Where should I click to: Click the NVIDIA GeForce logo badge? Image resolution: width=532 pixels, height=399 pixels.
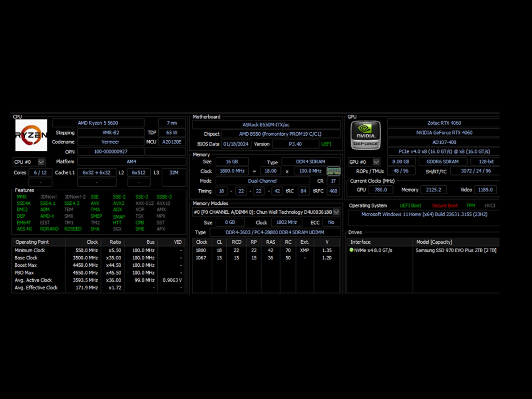[x=365, y=135]
